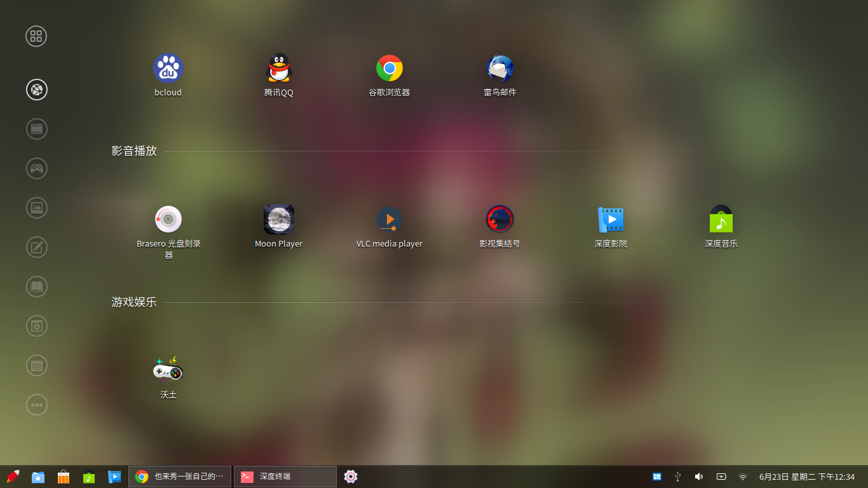
Task: Open 深度影院 in the launcher grid
Action: 611,220
